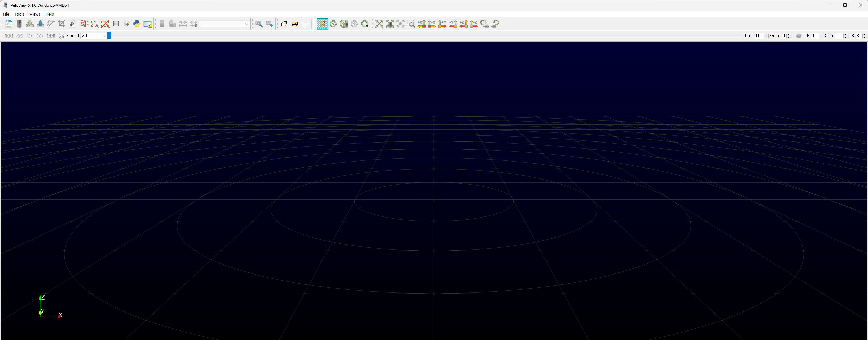Viewport: 868px width, 340px height.
Task: Open the spreadsheet view
Action: point(116,24)
